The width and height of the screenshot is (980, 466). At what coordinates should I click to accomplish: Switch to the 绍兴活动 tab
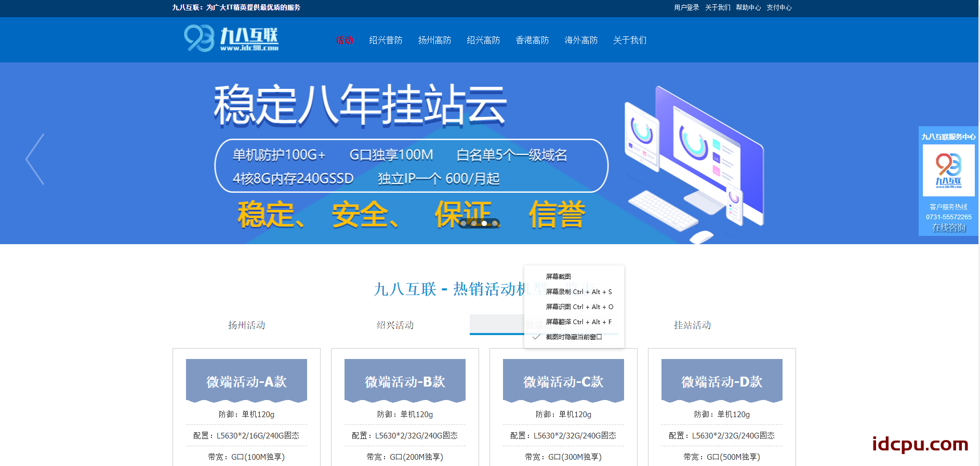click(x=395, y=325)
